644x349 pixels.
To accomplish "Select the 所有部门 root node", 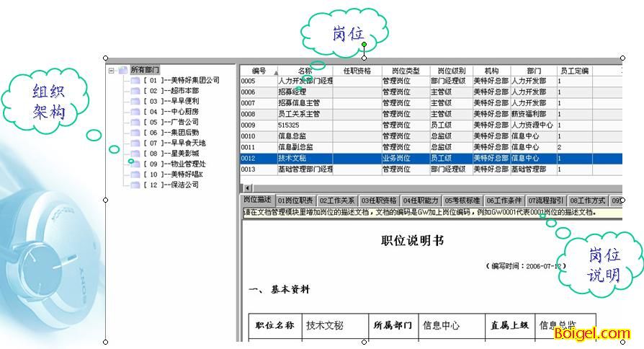I will 145,70.
